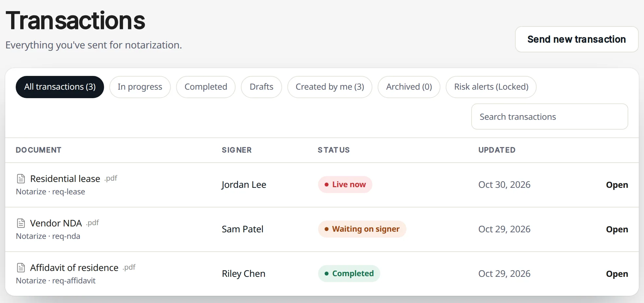
Task: Click the UPDATED column header
Action: [497, 150]
